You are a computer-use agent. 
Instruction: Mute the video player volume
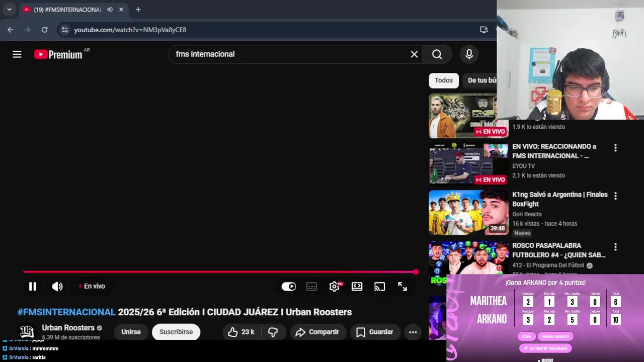(57, 287)
